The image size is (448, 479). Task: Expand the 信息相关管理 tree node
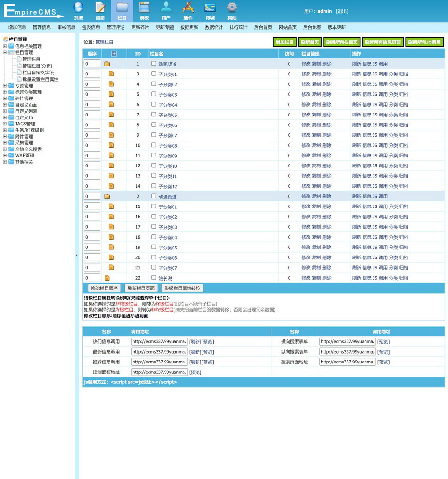click(x=5, y=46)
